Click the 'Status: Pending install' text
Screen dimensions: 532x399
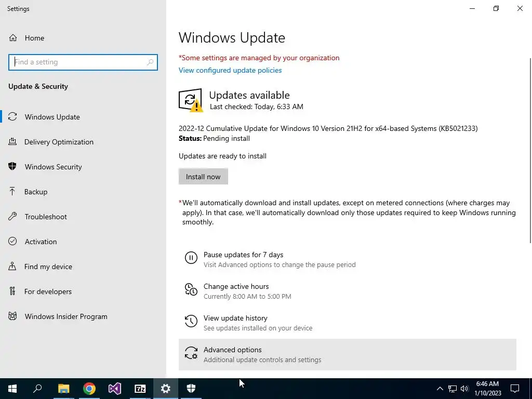(214, 138)
